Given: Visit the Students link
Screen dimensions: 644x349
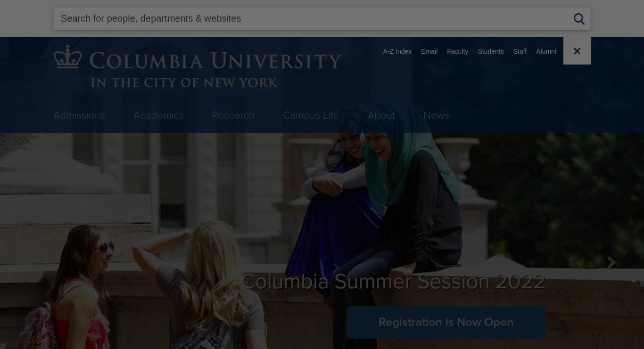Looking at the screenshot, I should (x=490, y=51).
